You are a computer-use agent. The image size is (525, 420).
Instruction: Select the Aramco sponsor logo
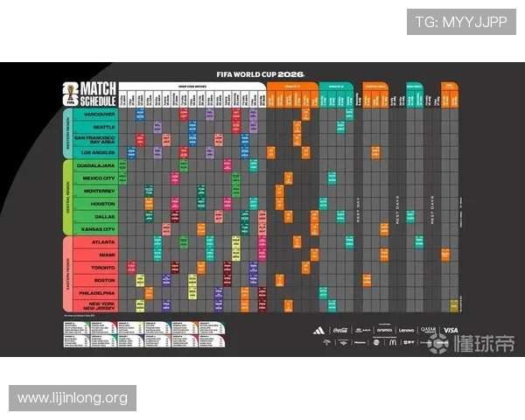click(x=383, y=330)
